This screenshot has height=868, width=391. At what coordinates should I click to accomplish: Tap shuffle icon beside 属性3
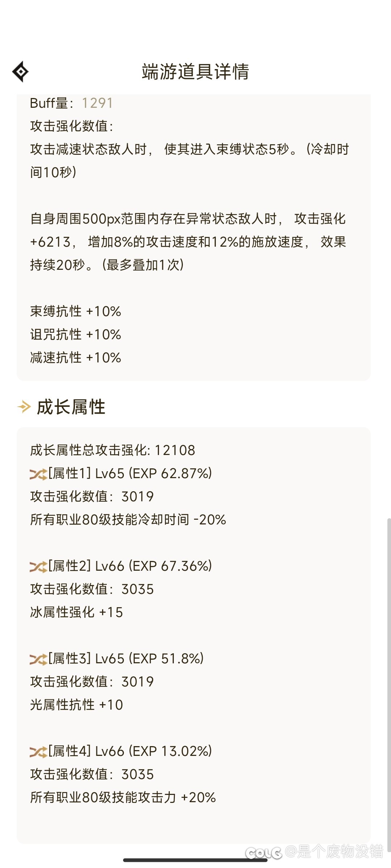point(38,659)
